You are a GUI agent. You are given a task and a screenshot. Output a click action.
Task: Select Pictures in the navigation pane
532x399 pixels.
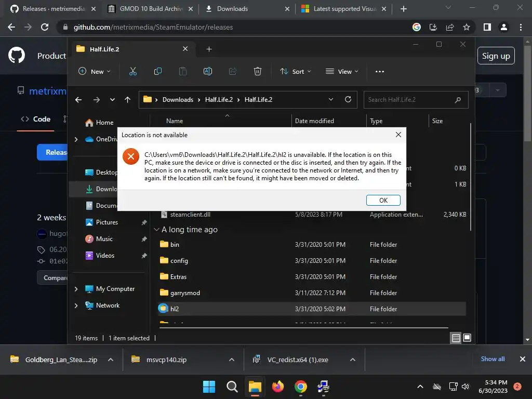[x=107, y=222]
